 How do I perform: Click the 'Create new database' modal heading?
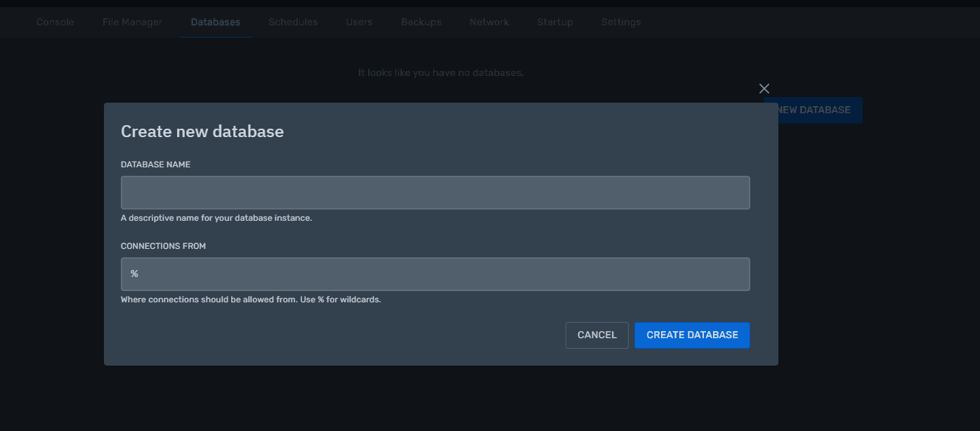point(202,131)
